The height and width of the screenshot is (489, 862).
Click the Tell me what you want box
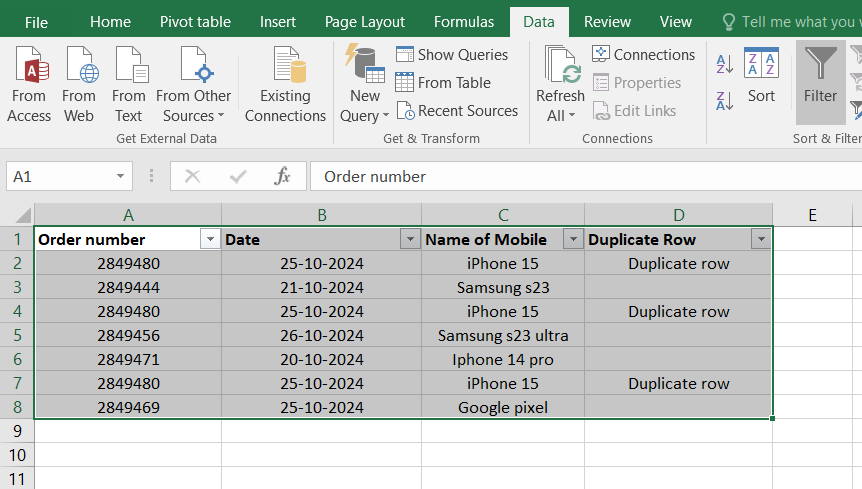(792, 22)
